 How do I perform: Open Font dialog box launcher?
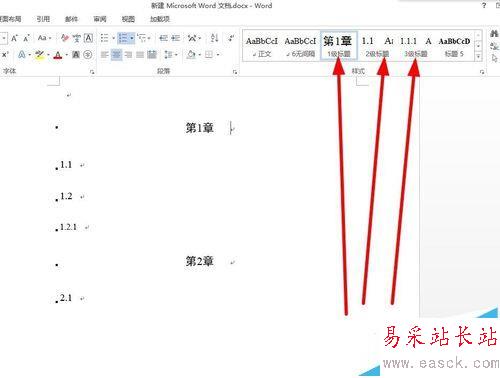(92, 72)
